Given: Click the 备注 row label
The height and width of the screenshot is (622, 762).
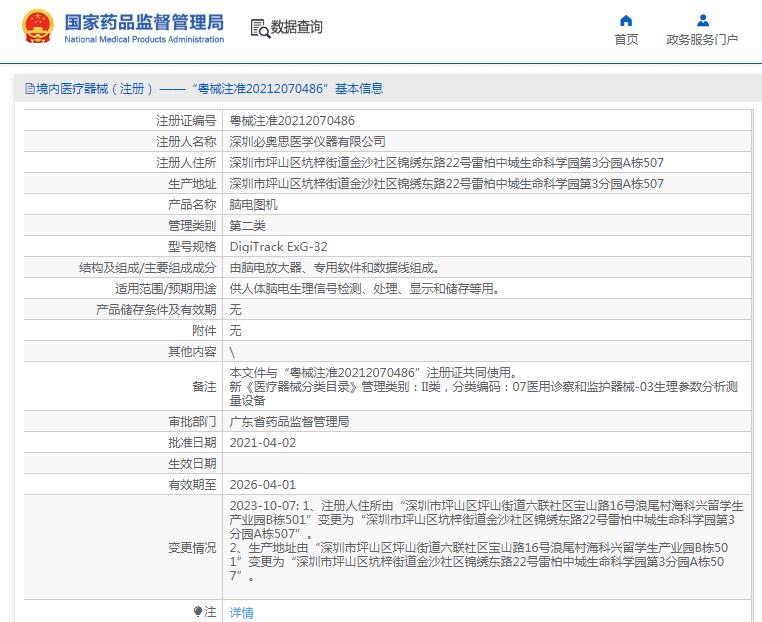Looking at the screenshot, I should (x=204, y=387).
